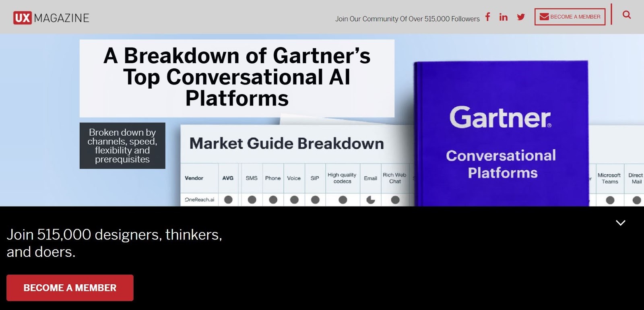Click the SMS column header

[x=252, y=178]
